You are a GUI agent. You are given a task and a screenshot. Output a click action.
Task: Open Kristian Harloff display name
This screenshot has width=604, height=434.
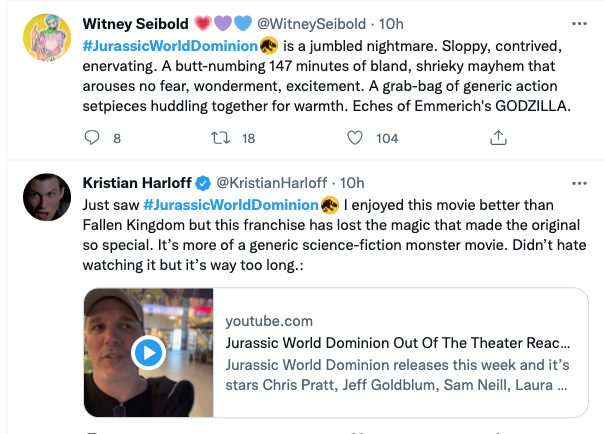point(137,182)
